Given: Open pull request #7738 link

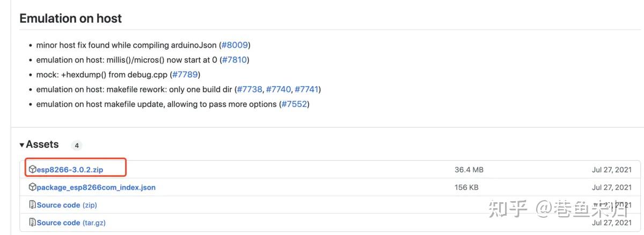Looking at the screenshot, I should point(249,89).
